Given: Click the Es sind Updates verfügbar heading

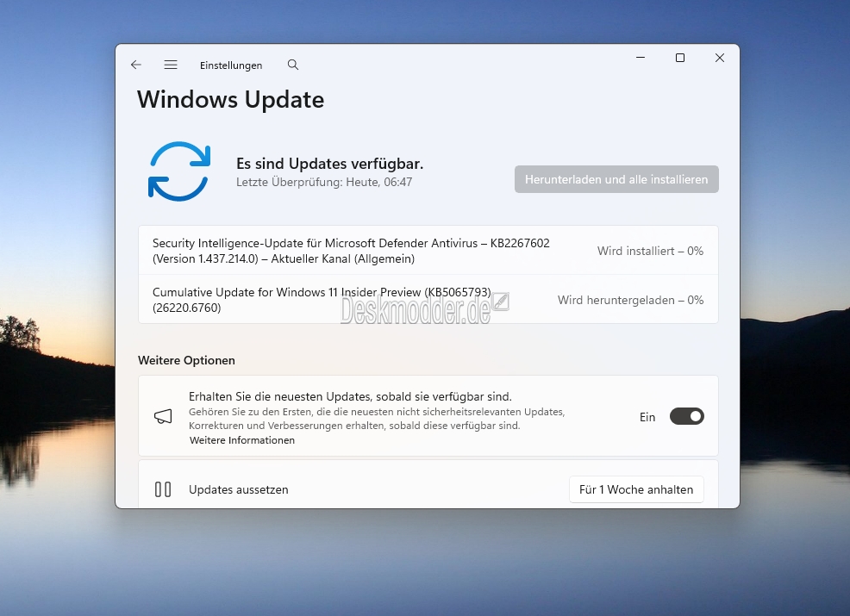Looking at the screenshot, I should point(329,164).
